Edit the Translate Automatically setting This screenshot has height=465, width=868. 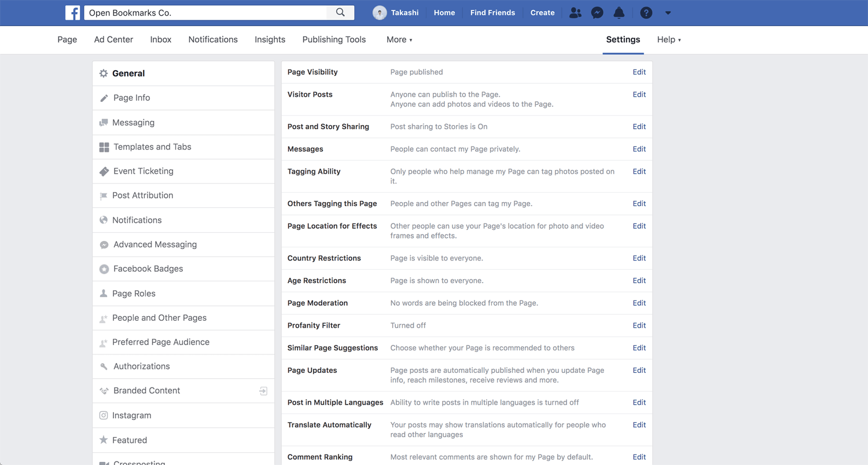639,425
